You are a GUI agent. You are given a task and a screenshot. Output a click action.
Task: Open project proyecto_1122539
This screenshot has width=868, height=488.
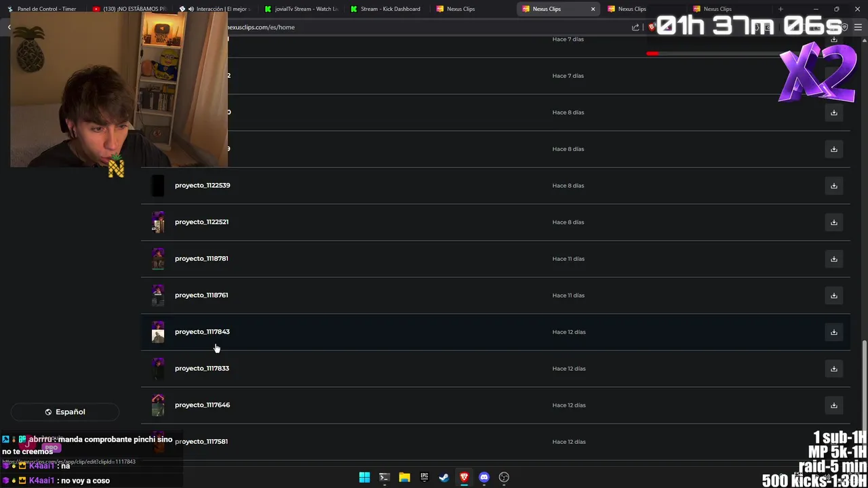[x=202, y=186]
